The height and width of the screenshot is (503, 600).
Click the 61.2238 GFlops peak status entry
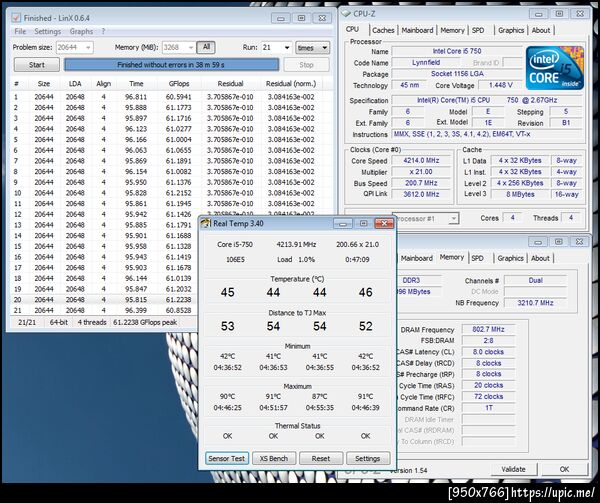pyautogui.click(x=145, y=322)
